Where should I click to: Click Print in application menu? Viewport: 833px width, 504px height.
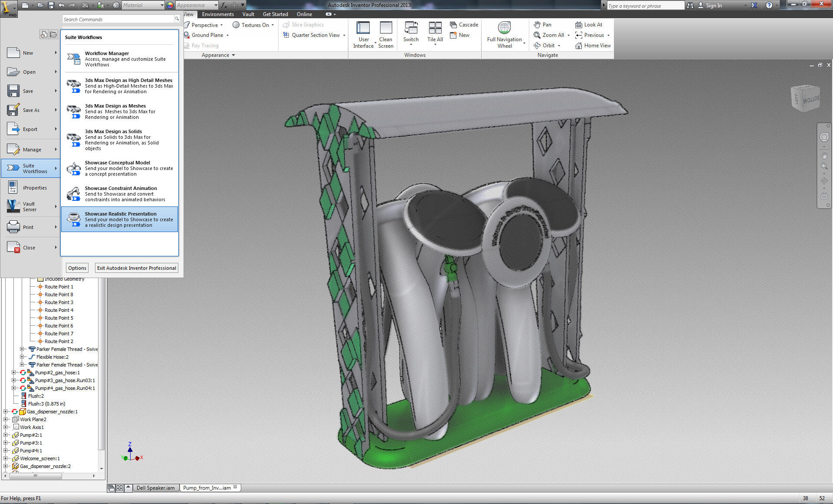[x=31, y=227]
